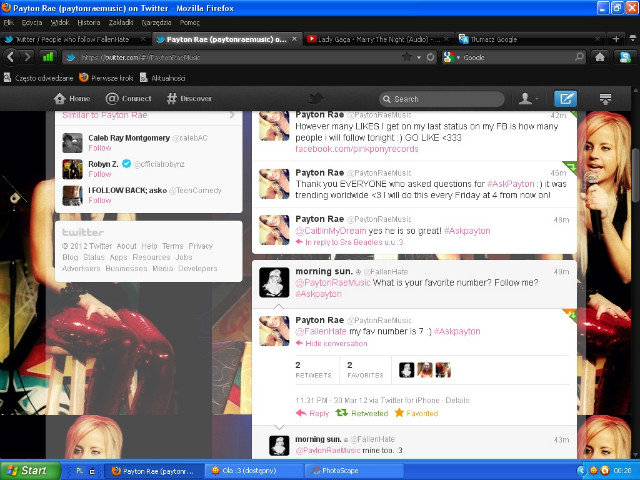Screen dimensions: 640x480
Task: Click the PL language indicator
Action: pyautogui.click(x=79, y=471)
